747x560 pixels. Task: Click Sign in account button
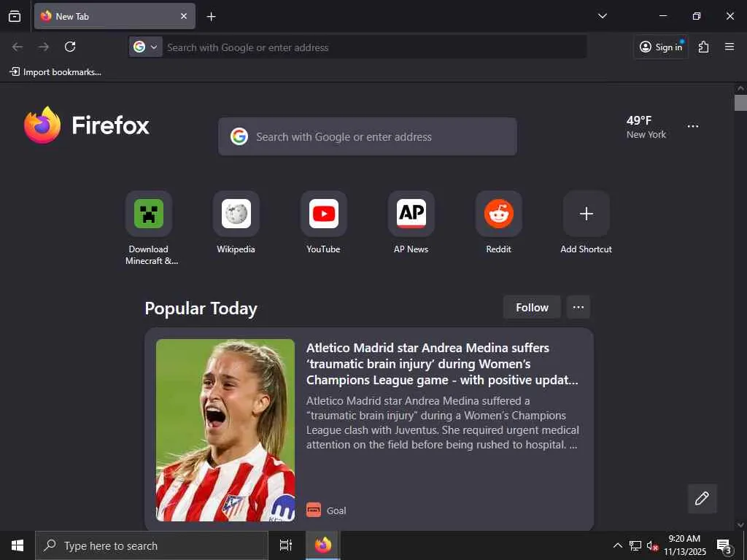661,47
